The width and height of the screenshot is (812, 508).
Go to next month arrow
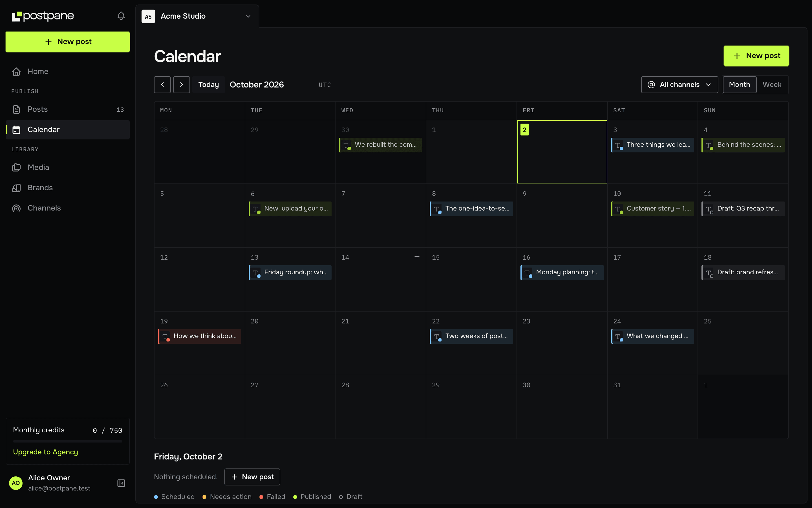point(182,85)
